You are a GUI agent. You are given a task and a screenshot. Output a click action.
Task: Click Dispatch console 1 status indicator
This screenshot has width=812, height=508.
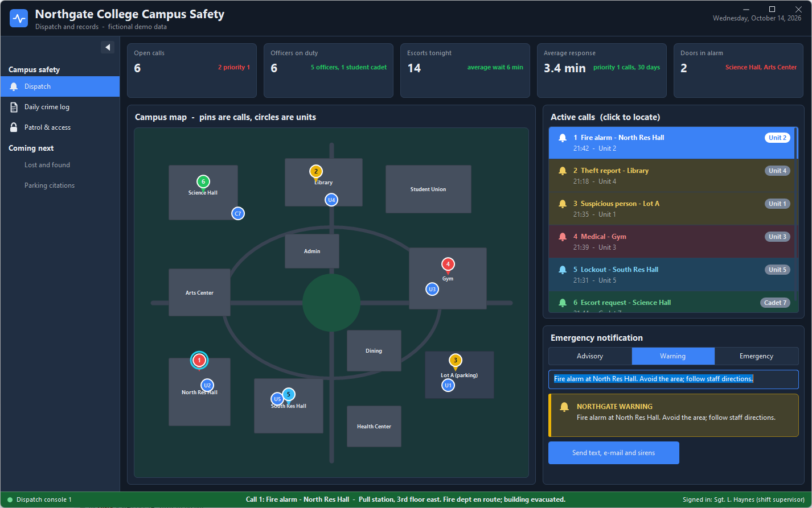point(40,499)
